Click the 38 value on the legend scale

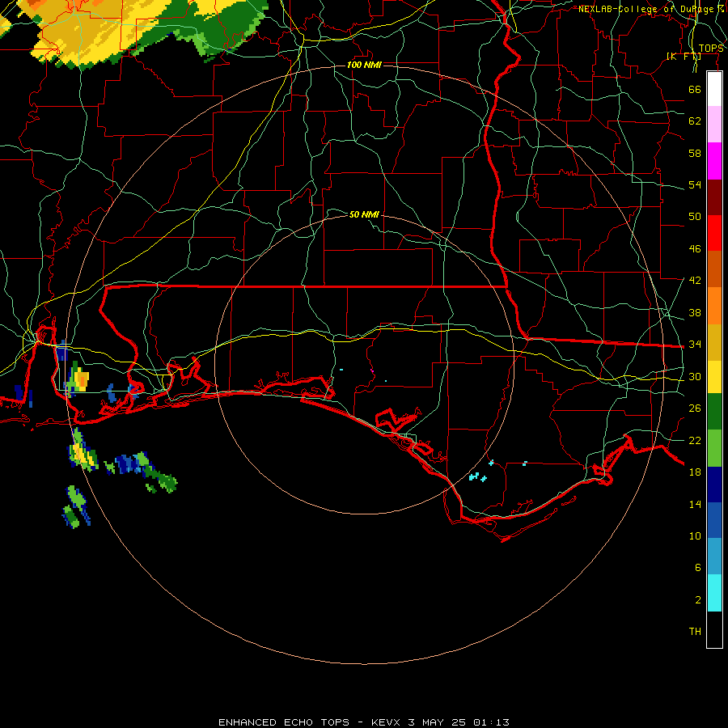(695, 312)
